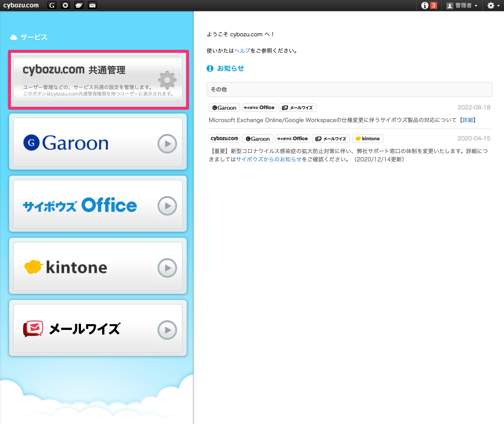Expand the settings gear dropdown

(x=493, y=5)
